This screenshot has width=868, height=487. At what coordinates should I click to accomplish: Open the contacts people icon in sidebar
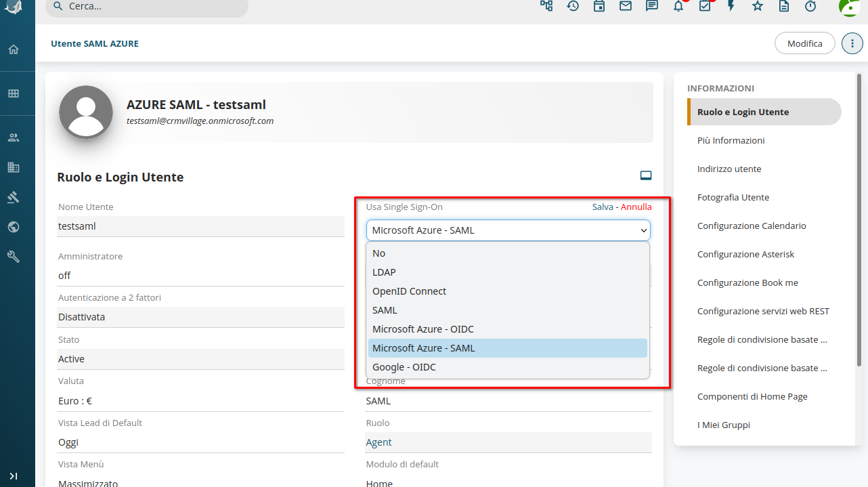[x=14, y=137]
